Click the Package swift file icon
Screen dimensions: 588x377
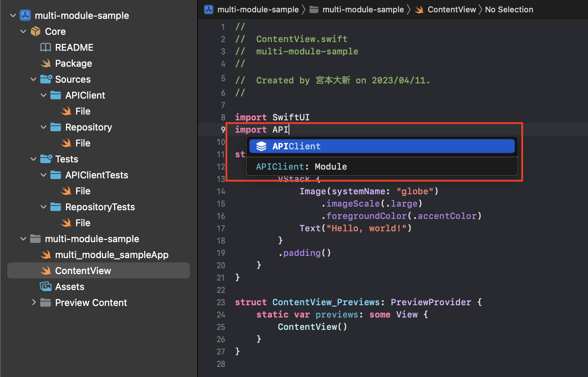(46, 63)
